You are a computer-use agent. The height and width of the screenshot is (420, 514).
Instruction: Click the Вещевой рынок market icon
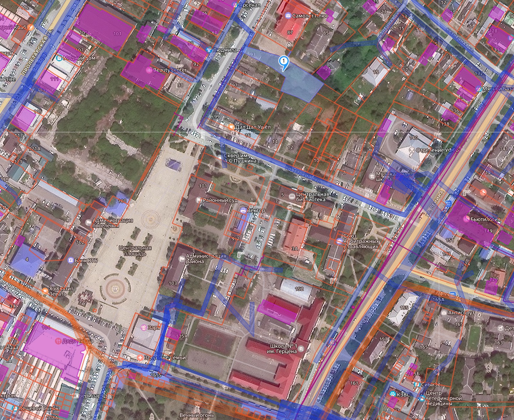[x=15, y=408]
